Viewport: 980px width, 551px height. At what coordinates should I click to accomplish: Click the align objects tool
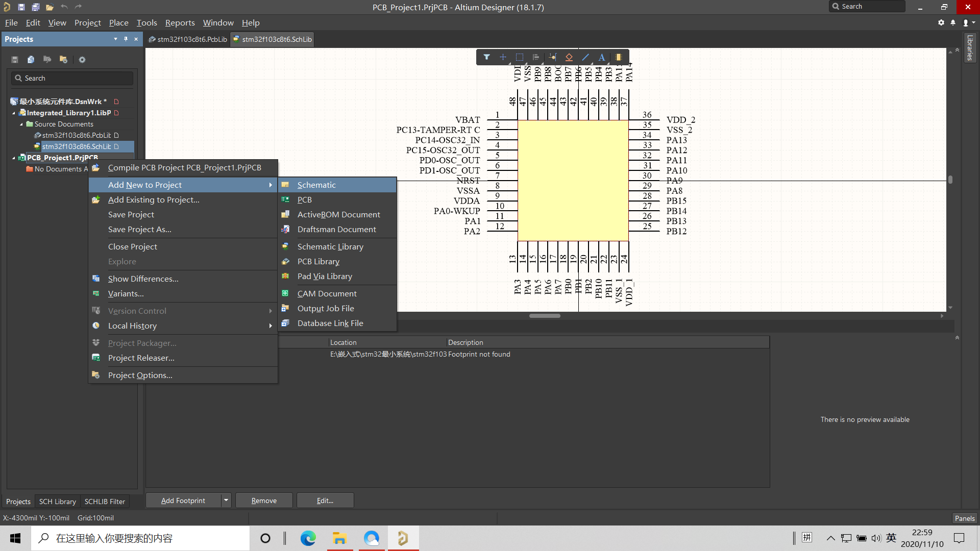[x=536, y=57]
